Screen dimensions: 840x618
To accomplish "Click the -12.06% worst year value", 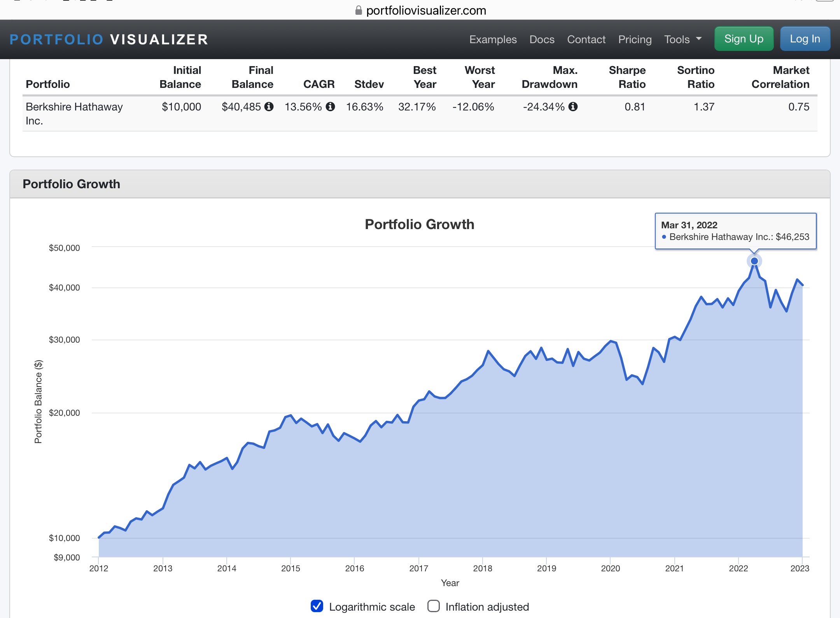I will tap(473, 107).
